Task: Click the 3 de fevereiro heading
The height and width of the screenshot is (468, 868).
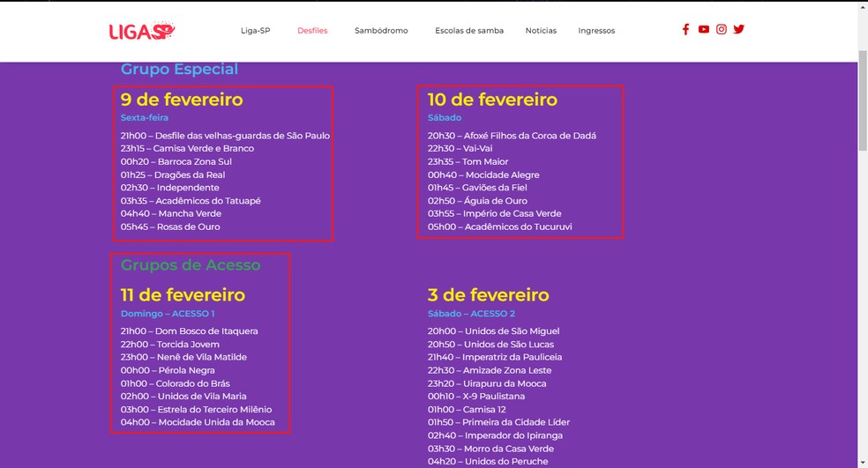Action: pos(489,295)
